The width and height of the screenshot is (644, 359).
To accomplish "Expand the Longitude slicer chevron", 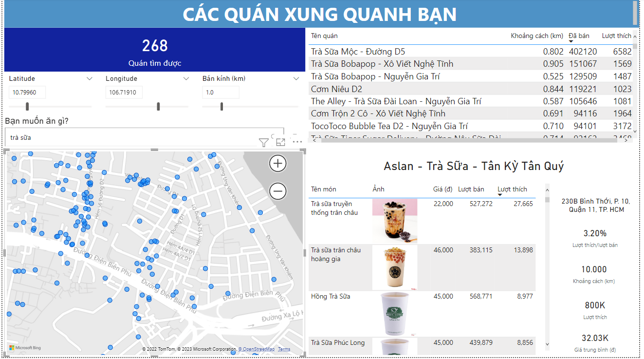I will pos(186,78).
